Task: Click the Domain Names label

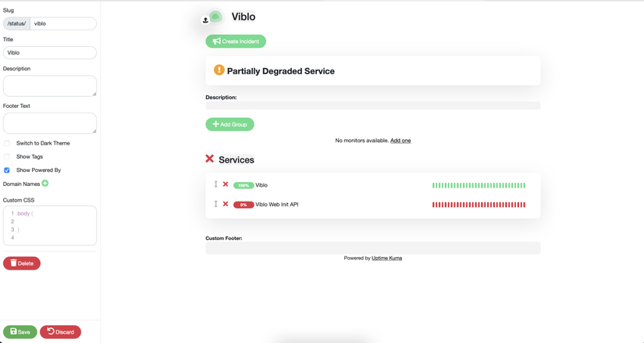Action: (x=21, y=184)
